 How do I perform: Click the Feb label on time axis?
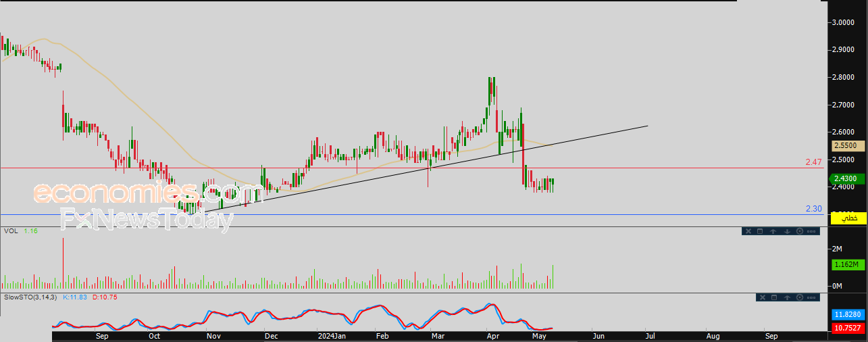pyautogui.click(x=382, y=335)
